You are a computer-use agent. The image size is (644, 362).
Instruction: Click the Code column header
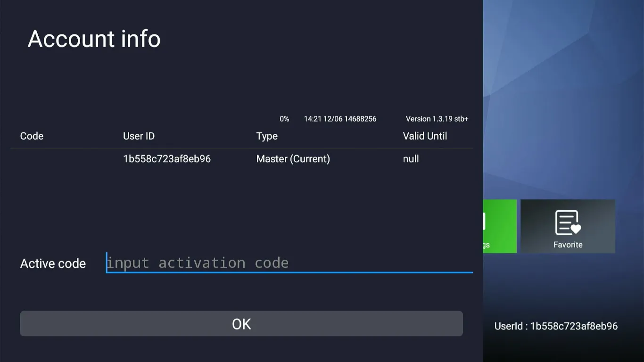[32, 136]
